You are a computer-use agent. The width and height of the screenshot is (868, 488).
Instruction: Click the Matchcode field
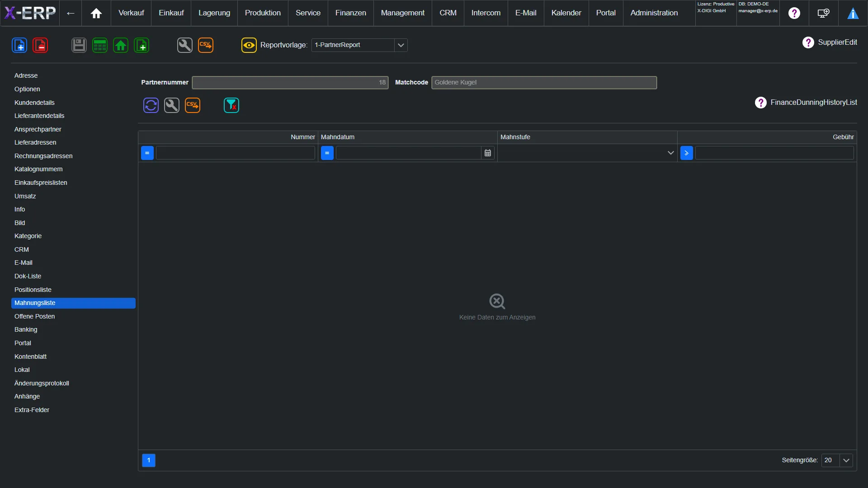pyautogui.click(x=544, y=83)
